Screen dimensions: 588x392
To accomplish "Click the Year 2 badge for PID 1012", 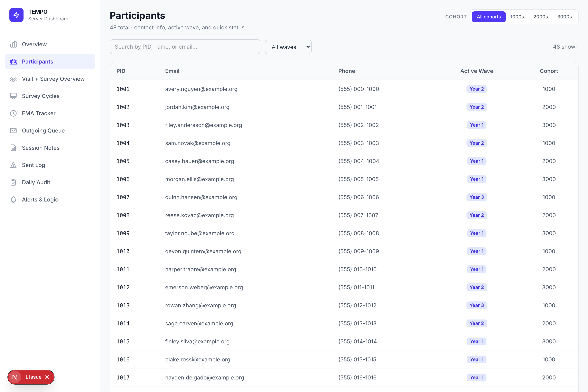I will click(476, 287).
